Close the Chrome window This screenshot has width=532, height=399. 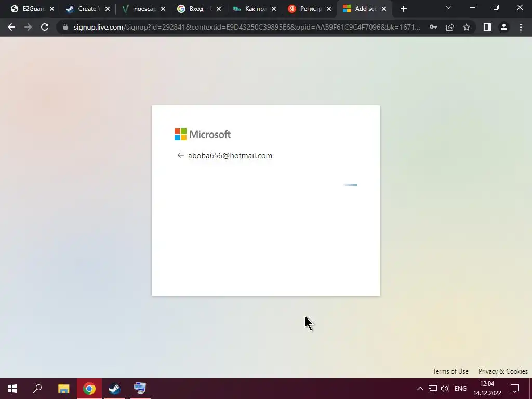520,7
